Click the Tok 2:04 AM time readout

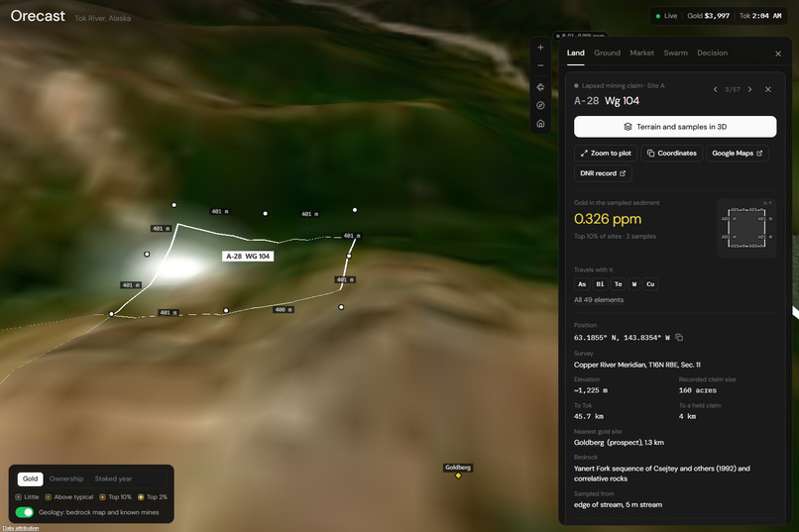(760, 16)
